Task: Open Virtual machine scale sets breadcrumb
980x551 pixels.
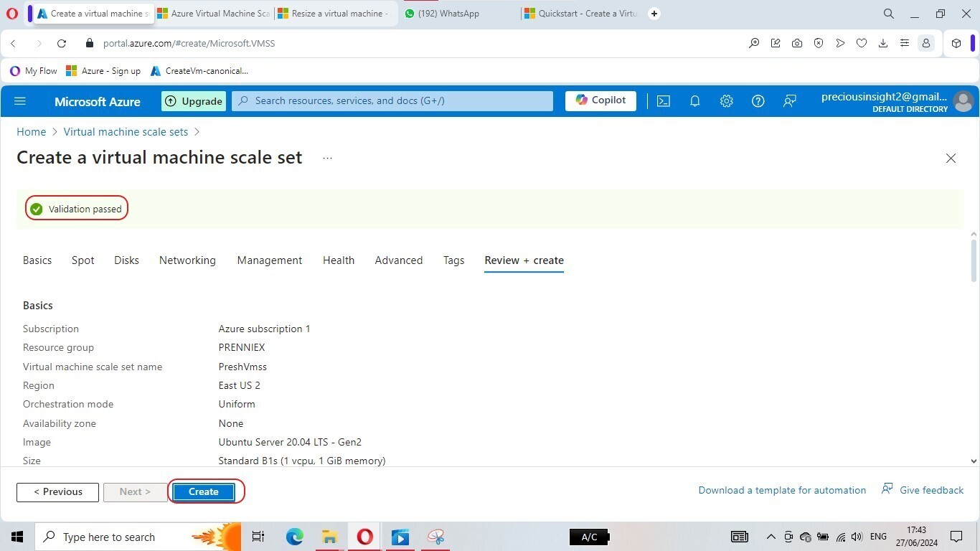Action: tap(126, 132)
